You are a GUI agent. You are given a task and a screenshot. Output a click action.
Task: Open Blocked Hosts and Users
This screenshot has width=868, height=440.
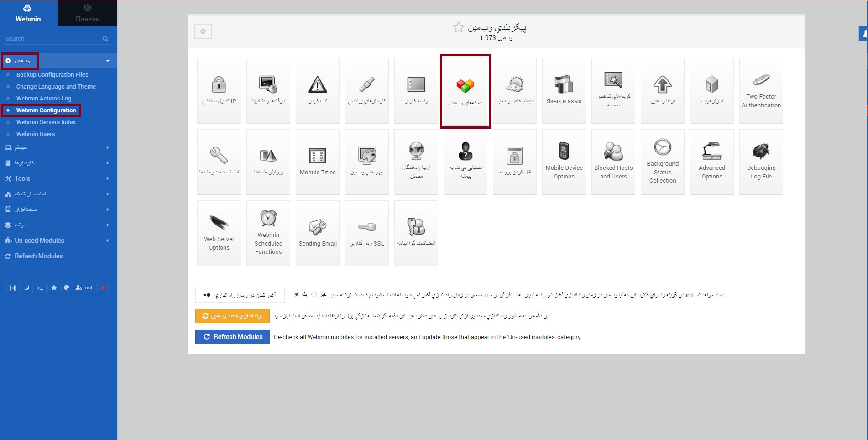(x=613, y=162)
